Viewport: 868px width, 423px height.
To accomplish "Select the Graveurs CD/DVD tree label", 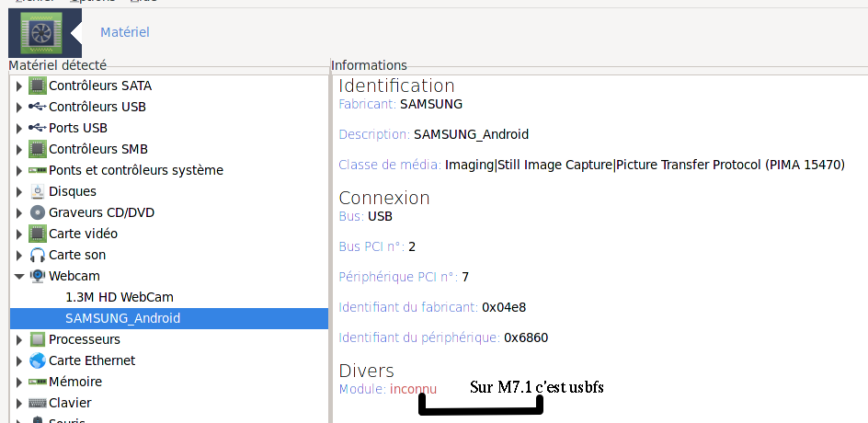I will click(x=102, y=212).
